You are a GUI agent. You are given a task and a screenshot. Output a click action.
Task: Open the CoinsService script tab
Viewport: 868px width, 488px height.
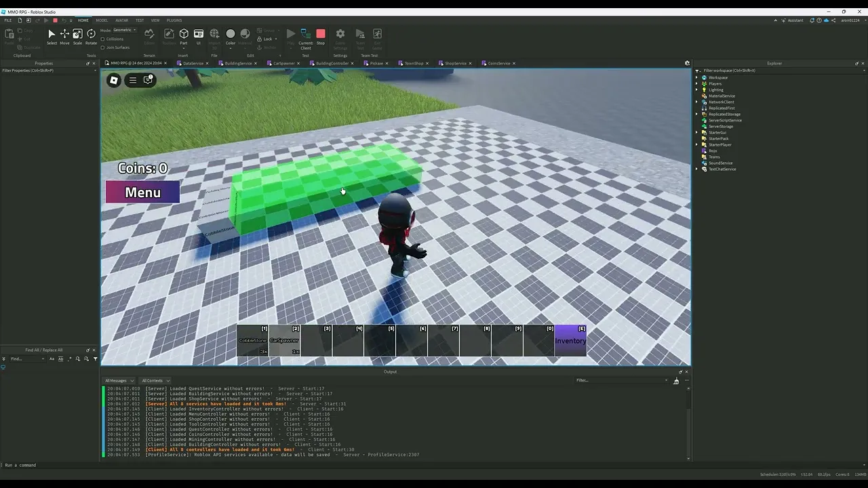click(499, 63)
